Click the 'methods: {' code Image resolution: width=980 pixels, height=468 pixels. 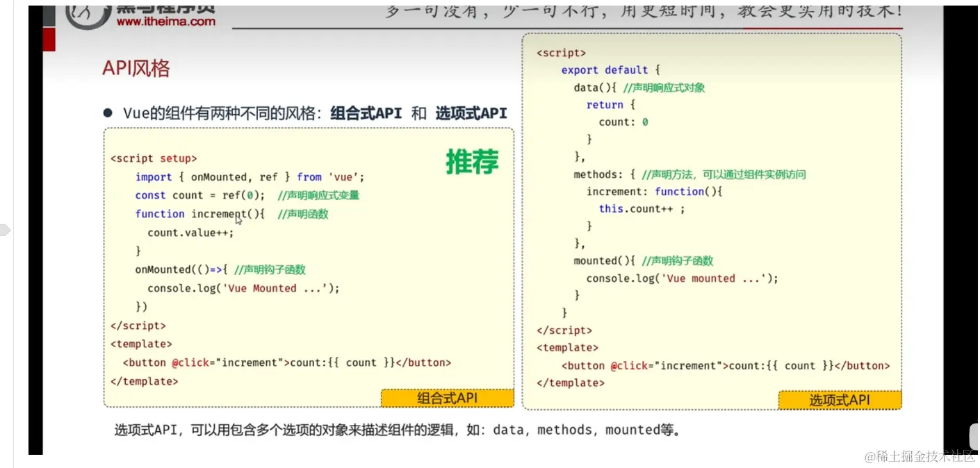pyautogui.click(x=605, y=174)
